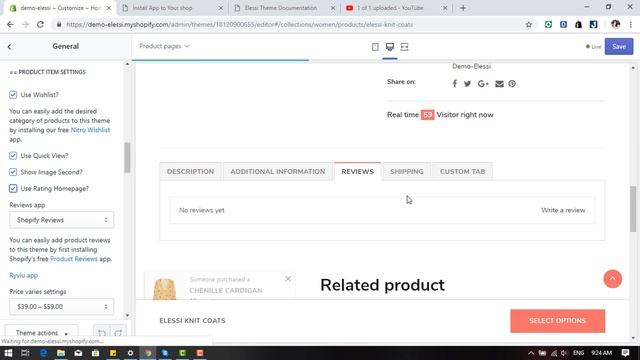Reload the page in the browser
This screenshot has width=640, height=360.
(x=40, y=24)
